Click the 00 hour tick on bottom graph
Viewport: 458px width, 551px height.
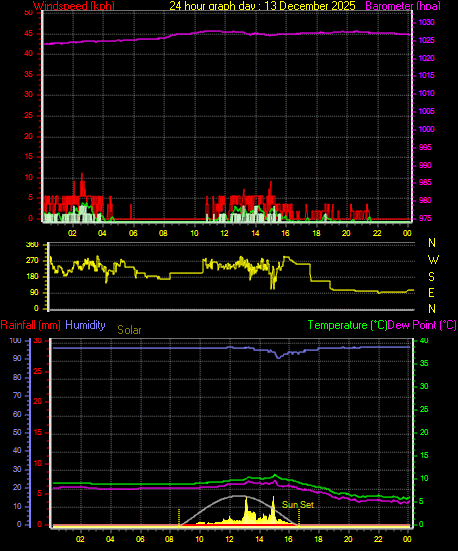[407, 539]
